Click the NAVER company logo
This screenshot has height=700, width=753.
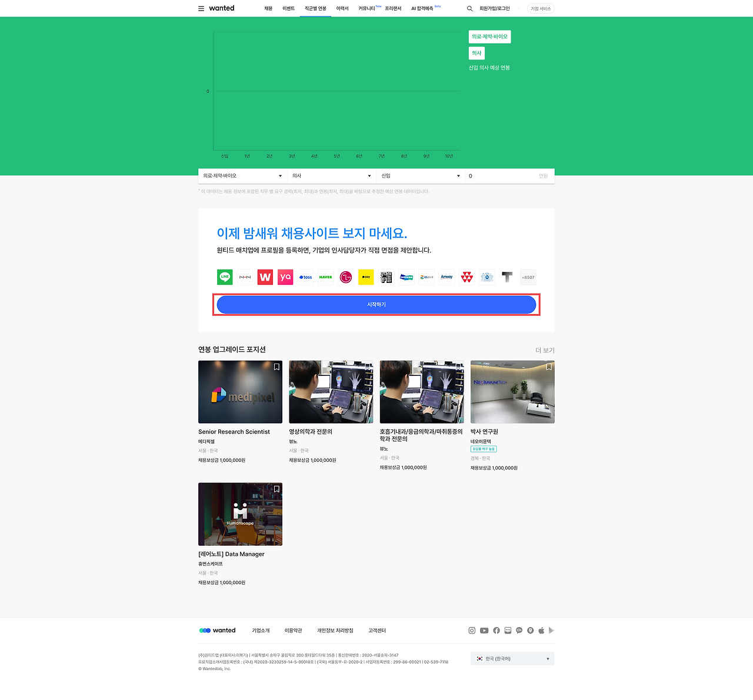pos(325,277)
